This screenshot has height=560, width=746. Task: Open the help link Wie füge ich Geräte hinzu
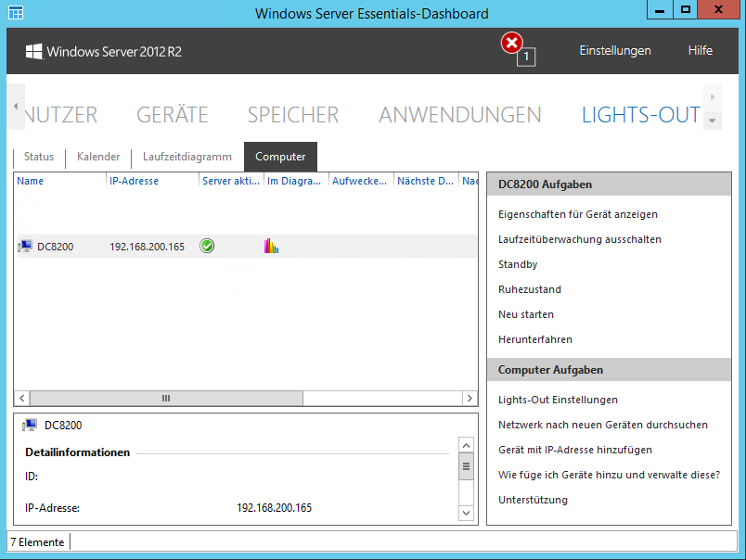point(609,475)
